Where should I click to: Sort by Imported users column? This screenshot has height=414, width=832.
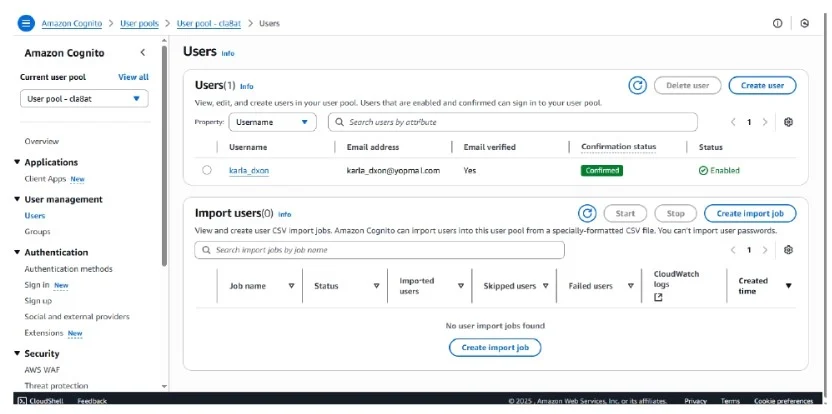tap(461, 286)
